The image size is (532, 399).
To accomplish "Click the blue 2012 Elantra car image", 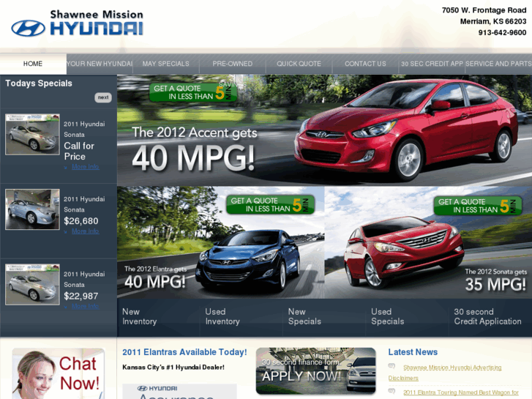I will coord(247,260).
